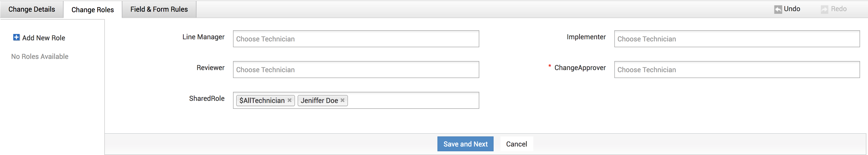Open the Line Manager technician chooser
Viewport: 868px width, 155px height.
(356, 39)
